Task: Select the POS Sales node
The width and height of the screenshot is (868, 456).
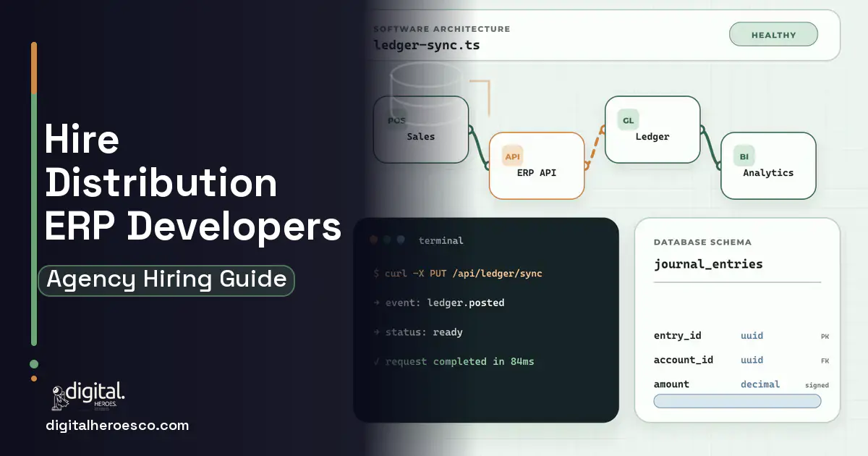Action: (421, 130)
